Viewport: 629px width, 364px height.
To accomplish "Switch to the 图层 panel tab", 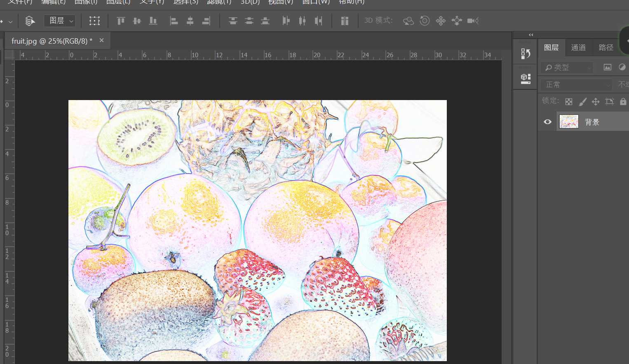I will [x=551, y=48].
